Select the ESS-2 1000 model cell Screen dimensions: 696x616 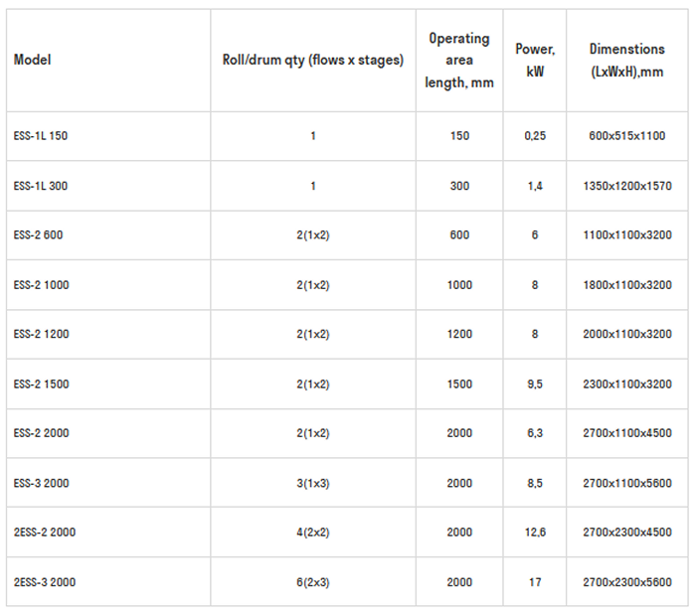point(42,284)
